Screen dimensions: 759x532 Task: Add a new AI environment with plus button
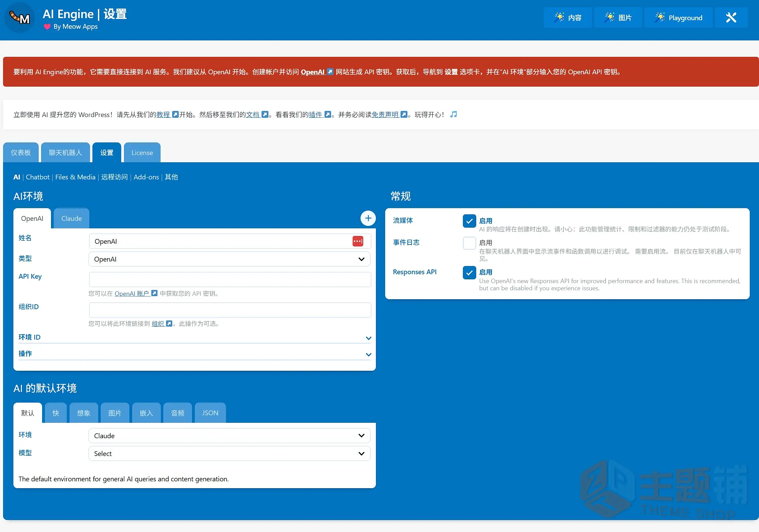point(368,218)
